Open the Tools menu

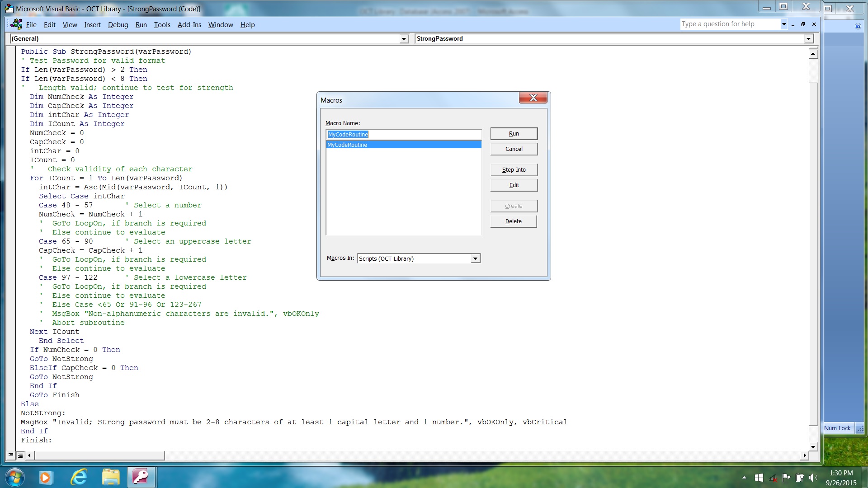tap(162, 25)
